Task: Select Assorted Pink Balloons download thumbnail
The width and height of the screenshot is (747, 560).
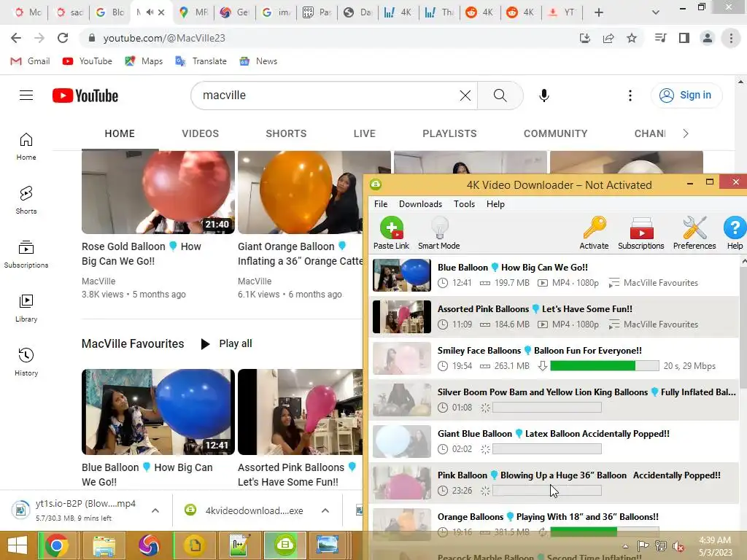Action: coord(402,316)
